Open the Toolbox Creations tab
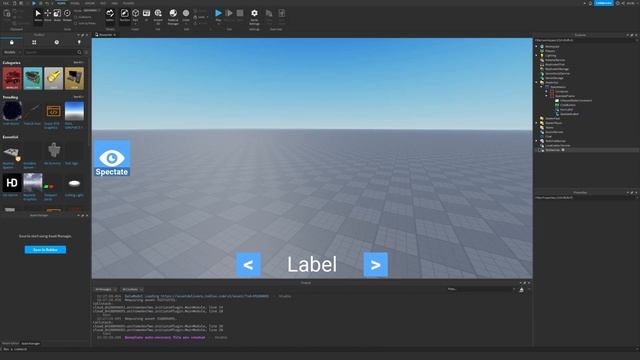 [x=79, y=42]
